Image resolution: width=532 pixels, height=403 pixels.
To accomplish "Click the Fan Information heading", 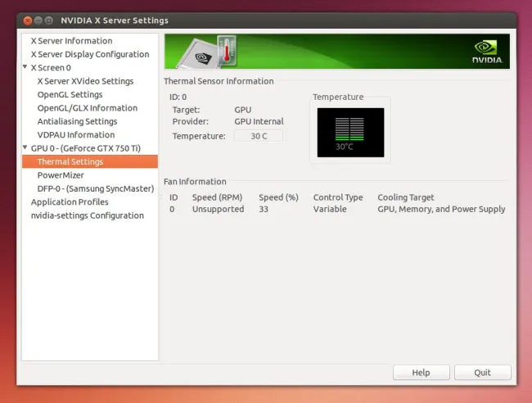I will coord(195,182).
